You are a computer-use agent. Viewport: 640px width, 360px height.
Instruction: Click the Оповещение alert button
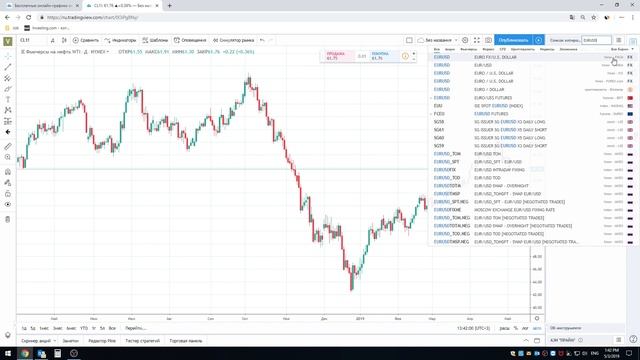(x=190, y=40)
